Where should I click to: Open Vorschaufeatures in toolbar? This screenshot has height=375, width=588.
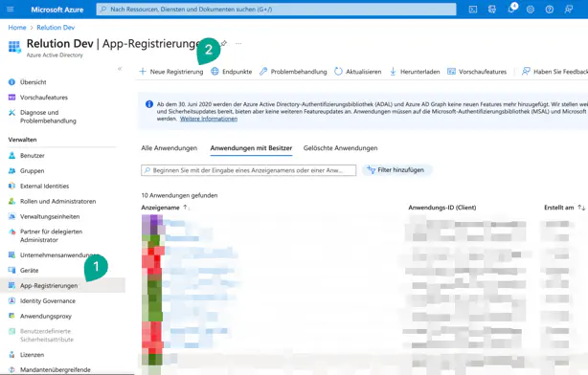[477, 72]
